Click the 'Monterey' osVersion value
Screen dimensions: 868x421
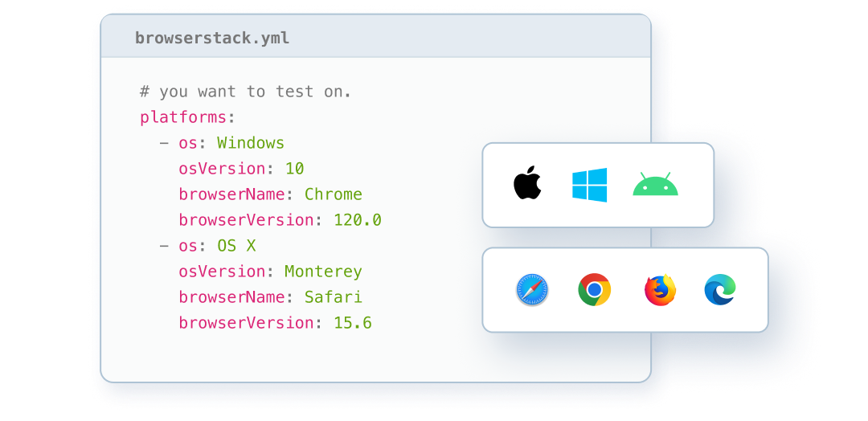(323, 272)
